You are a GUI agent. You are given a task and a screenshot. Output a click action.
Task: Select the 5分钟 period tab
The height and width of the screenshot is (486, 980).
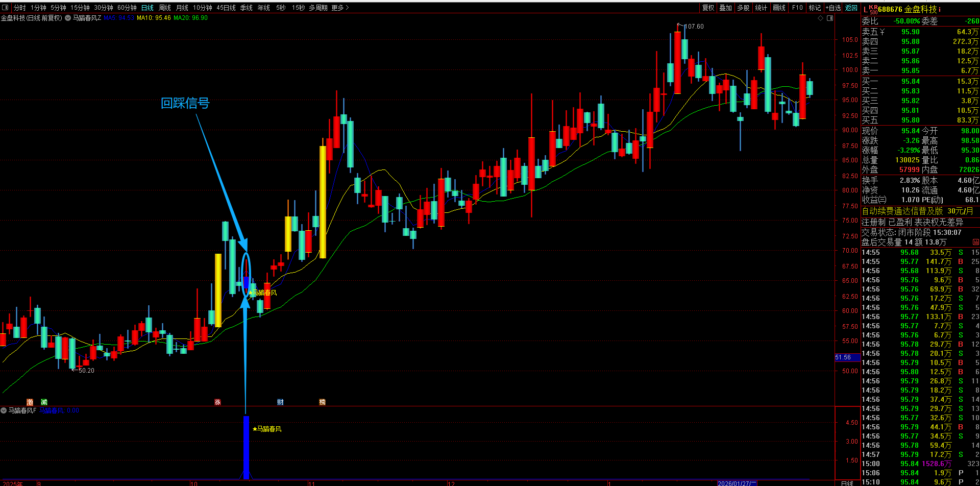coord(58,8)
